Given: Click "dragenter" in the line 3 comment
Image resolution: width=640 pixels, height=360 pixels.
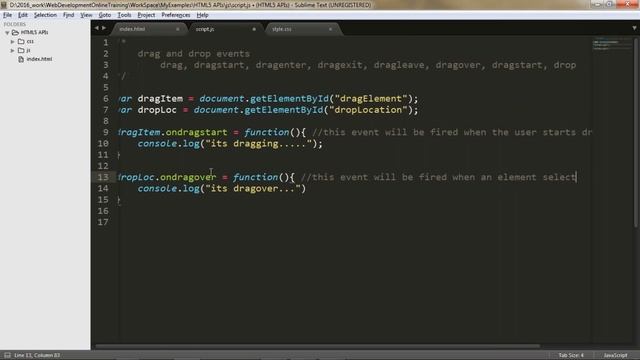Looking at the screenshot, I should pyautogui.click(x=281, y=65).
